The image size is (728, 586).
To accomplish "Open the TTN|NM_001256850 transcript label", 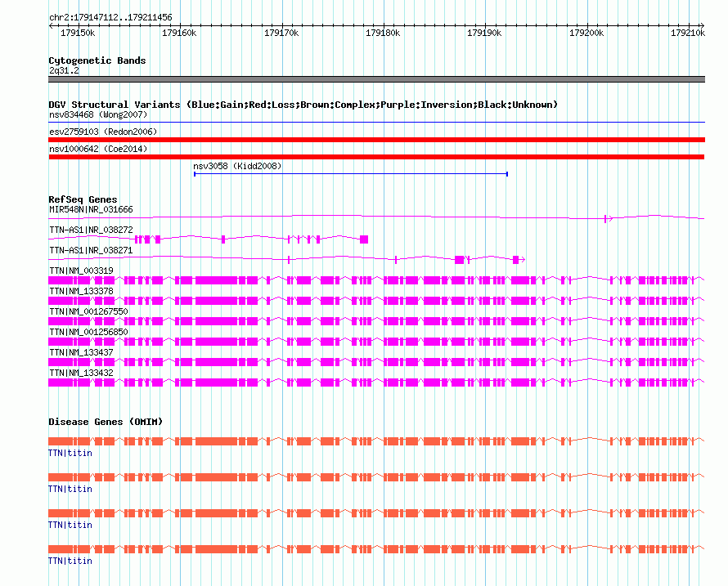I will click(x=88, y=332).
